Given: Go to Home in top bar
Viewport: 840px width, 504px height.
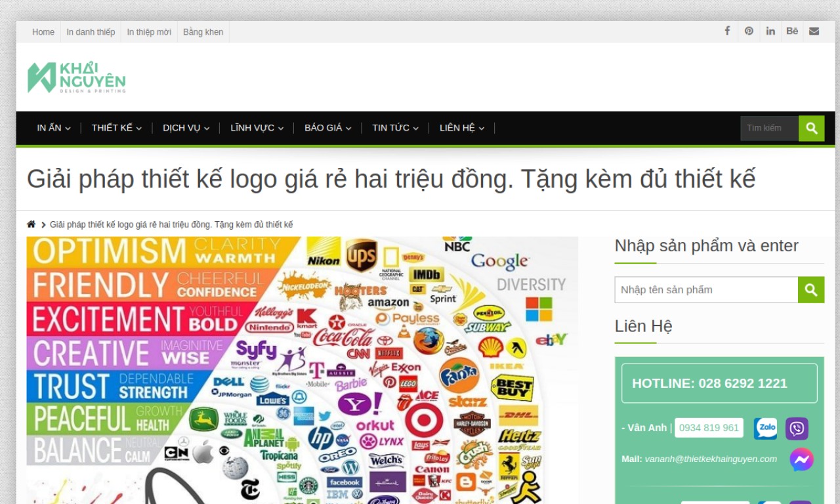Looking at the screenshot, I should (x=43, y=32).
